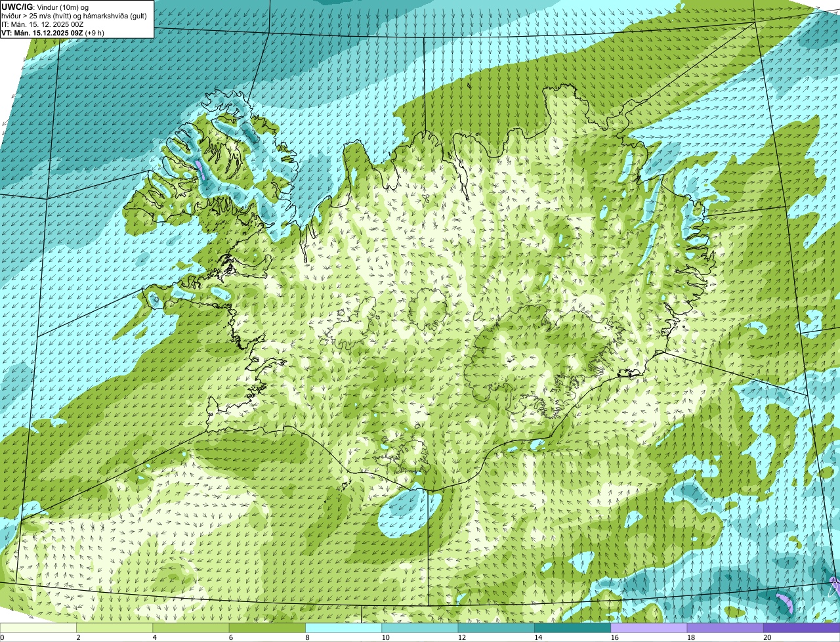Image resolution: width=840 pixels, height=642 pixels.
Task: Click the legend value label "12"
Action: point(461,637)
